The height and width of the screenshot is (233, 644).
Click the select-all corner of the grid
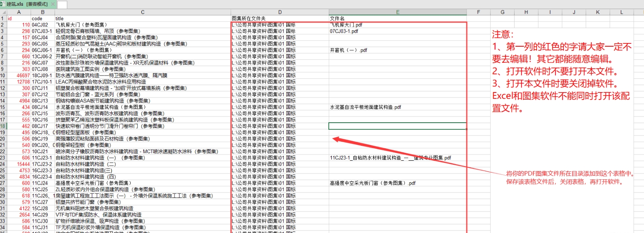[3, 12]
